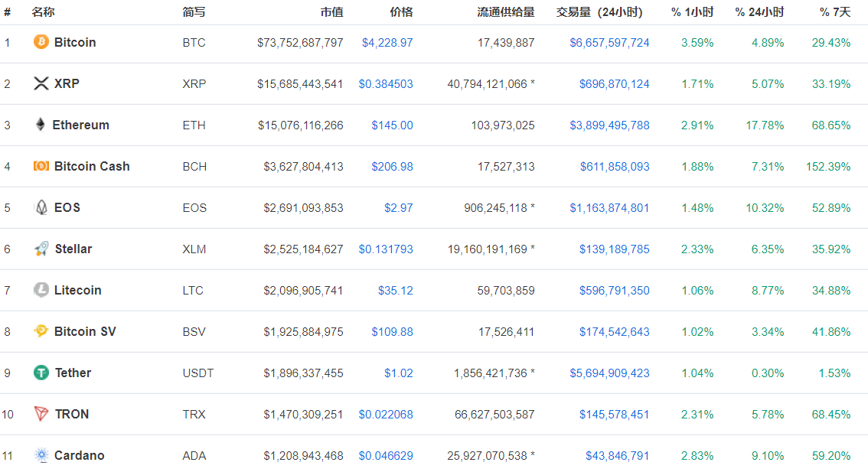Click Litecoin price $35.12
The height and width of the screenshot is (472, 868).
(395, 291)
